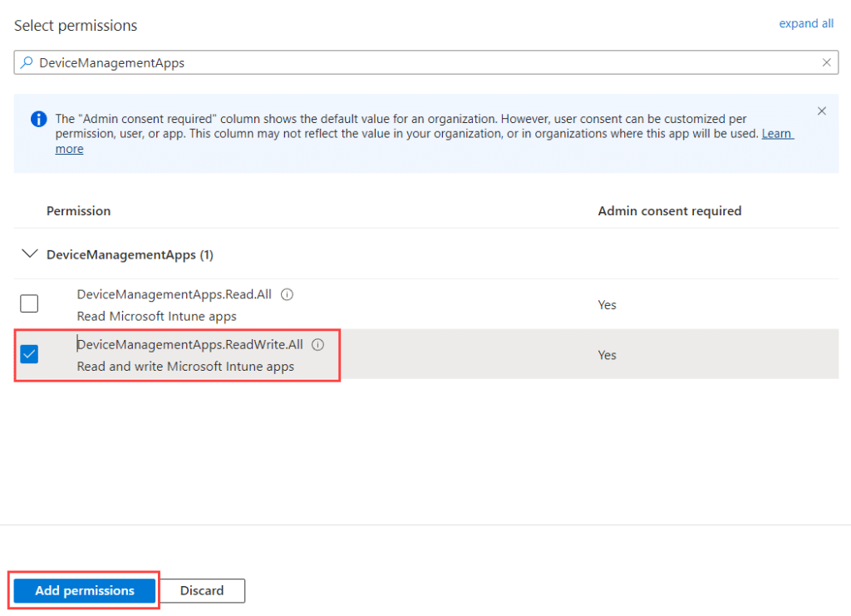This screenshot has height=616, width=851.
Task: Click the Discard button
Action: point(202,590)
